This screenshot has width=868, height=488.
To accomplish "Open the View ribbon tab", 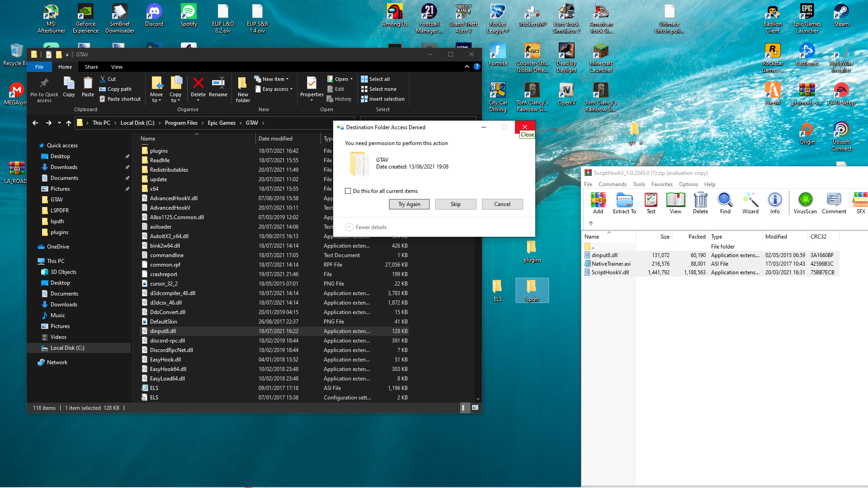I will coord(117,67).
